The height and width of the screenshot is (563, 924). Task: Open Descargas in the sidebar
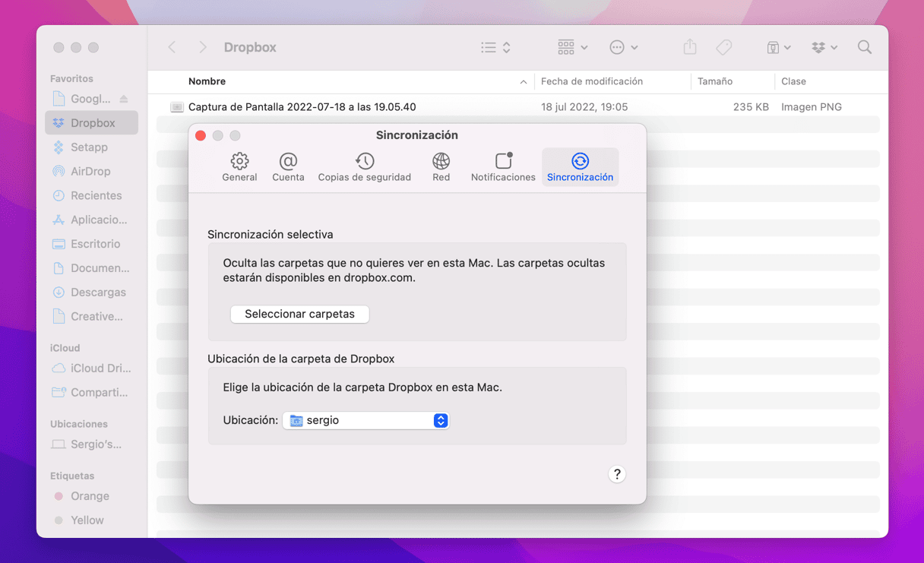click(x=92, y=293)
